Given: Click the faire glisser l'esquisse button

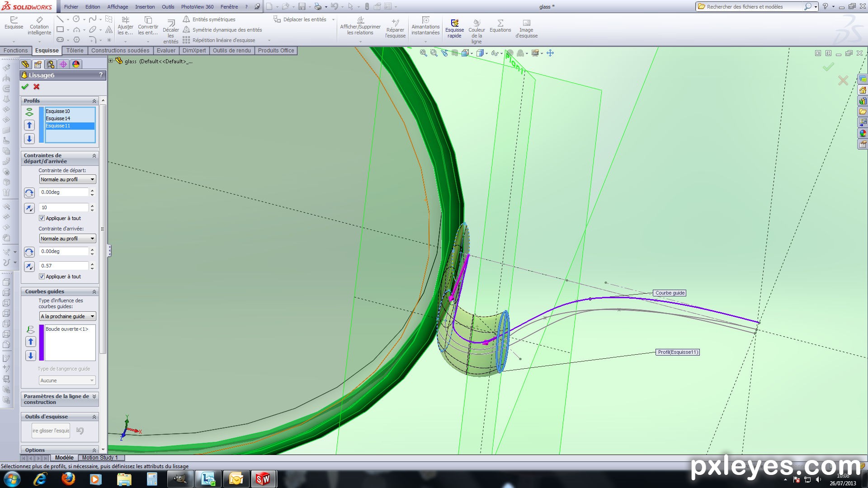Looking at the screenshot, I should click(51, 431).
